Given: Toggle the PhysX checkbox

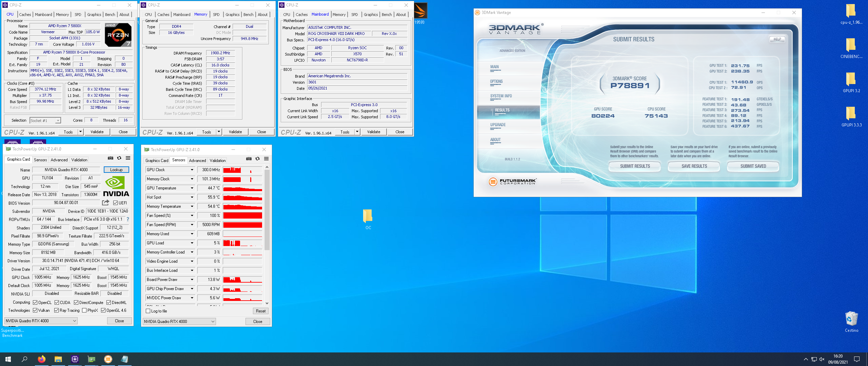Looking at the screenshot, I should click(84, 310).
